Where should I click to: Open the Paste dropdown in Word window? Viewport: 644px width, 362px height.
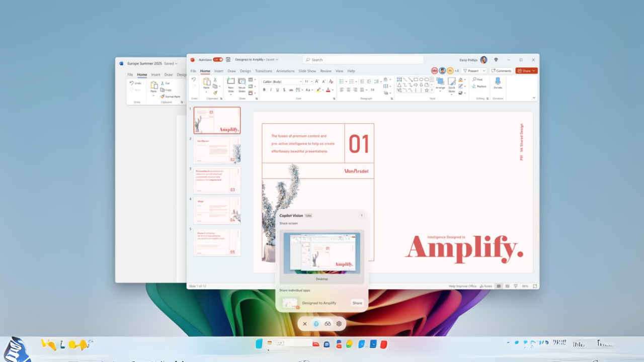point(154,96)
